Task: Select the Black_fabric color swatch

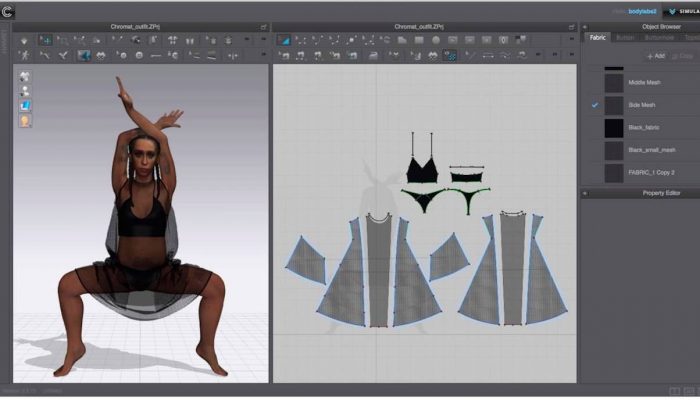Action: click(x=613, y=128)
